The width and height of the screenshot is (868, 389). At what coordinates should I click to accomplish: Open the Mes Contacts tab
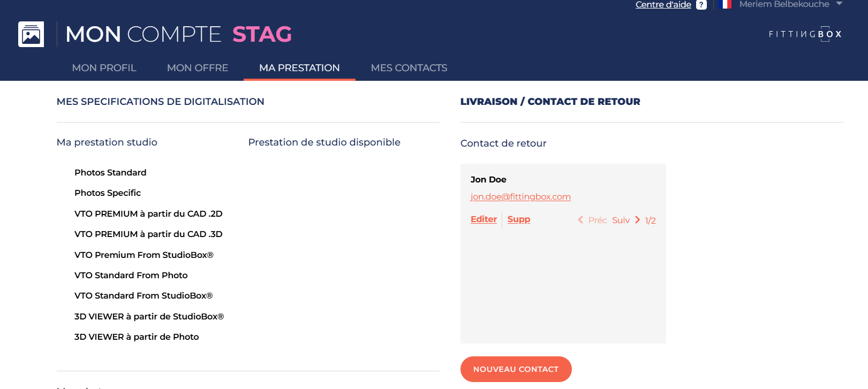click(409, 68)
